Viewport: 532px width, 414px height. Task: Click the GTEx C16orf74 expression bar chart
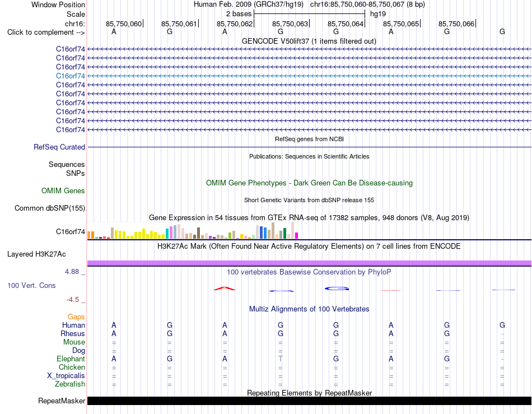(193, 231)
